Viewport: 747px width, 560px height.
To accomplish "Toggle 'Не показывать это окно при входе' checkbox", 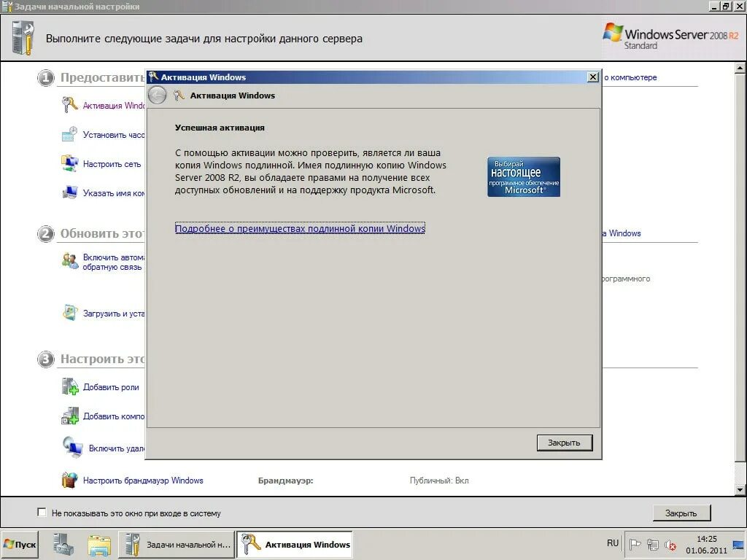I will 42,513.
